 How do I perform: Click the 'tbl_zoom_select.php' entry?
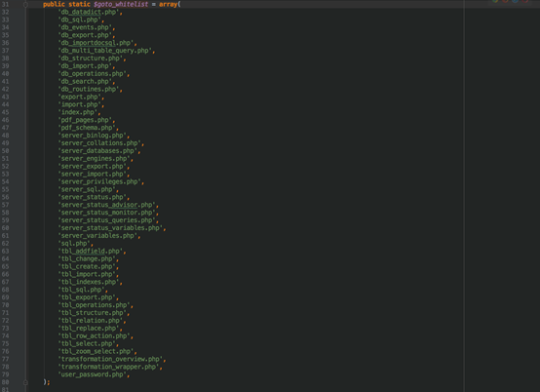click(x=96, y=351)
